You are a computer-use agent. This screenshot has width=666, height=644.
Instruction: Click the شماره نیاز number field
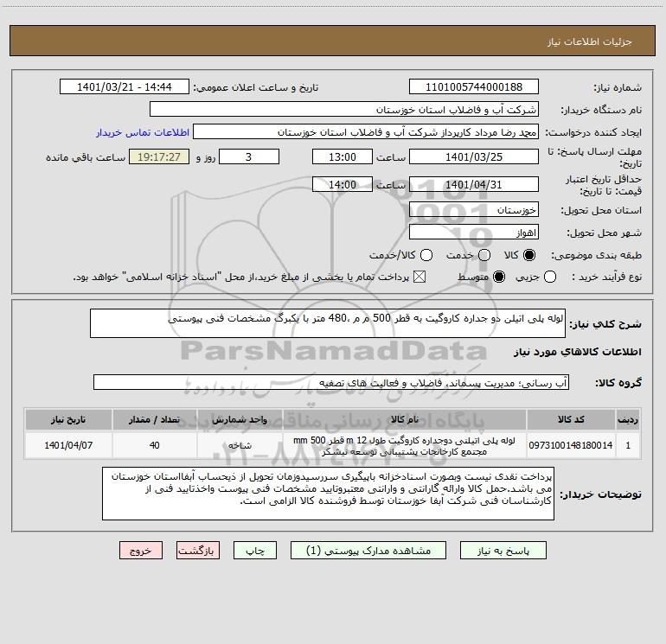(474, 86)
